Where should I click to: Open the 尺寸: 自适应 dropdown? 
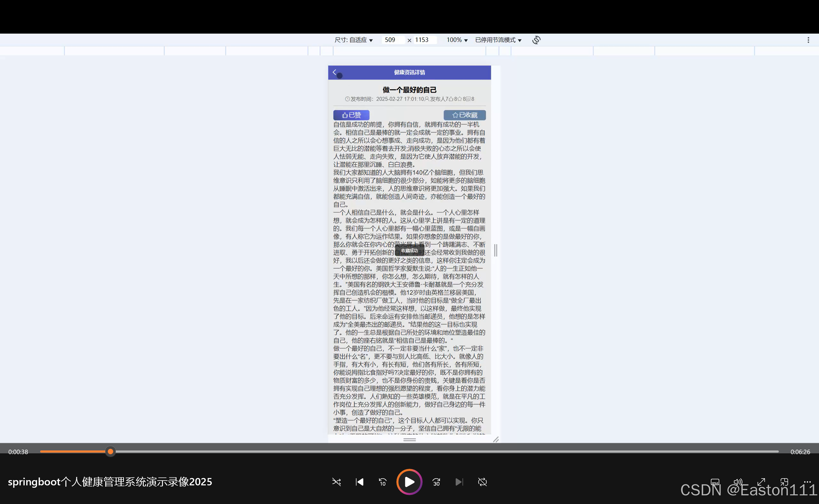pos(353,40)
